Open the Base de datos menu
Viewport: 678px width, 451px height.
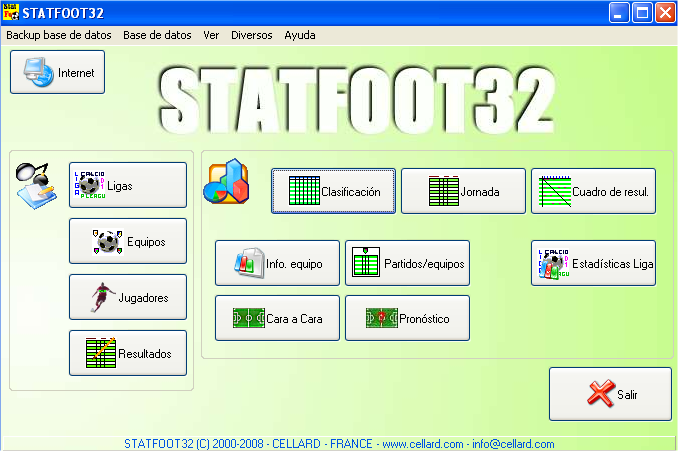tap(157, 35)
